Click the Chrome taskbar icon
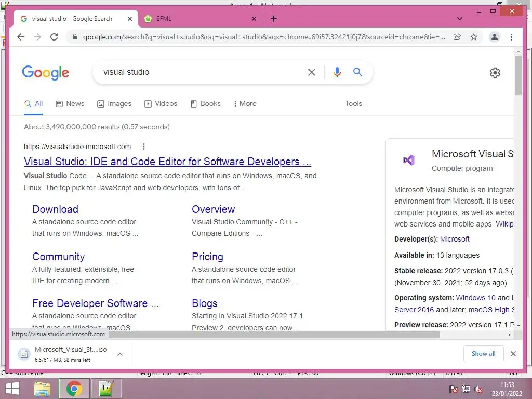Viewport: 532px width, 399px height. (74, 389)
